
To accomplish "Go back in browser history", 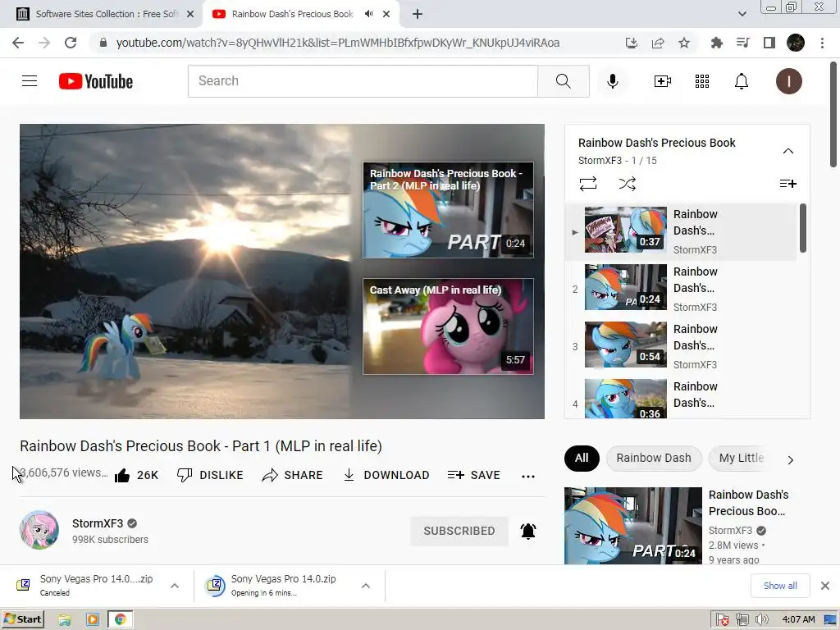I will pos(18,43).
